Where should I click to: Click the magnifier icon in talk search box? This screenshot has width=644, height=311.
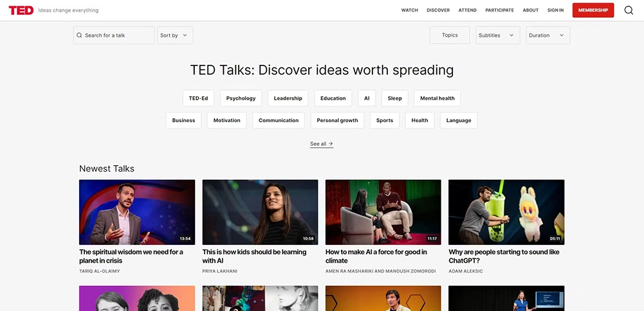[79, 35]
